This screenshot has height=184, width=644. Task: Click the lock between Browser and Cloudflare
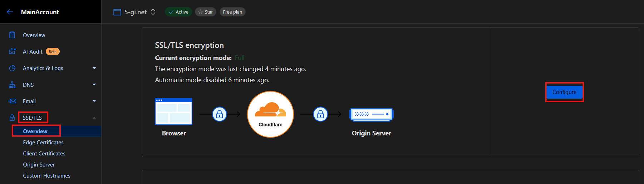(220, 114)
